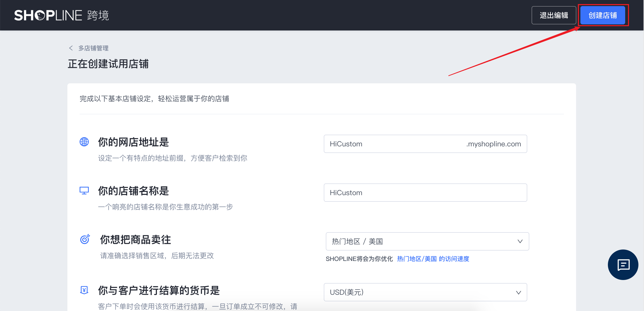Click the 创建店铺 blue button
This screenshot has width=644, height=311.
(603, 15)
